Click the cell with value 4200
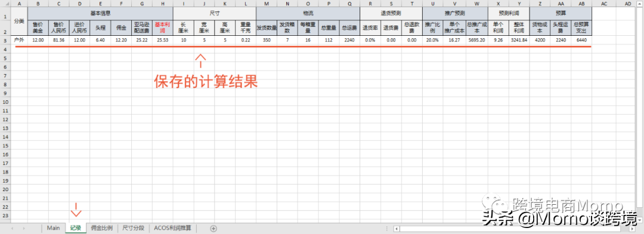644x234 pixels. tap(540, 41)
